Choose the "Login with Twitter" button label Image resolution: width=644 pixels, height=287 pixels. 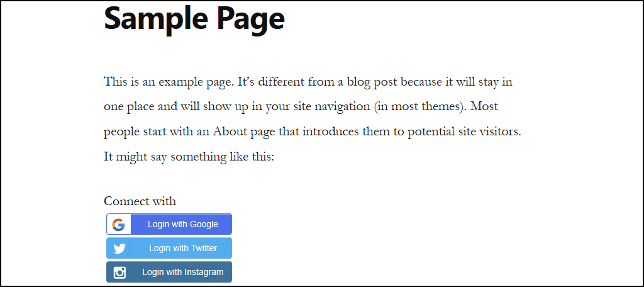coord(183,249)
